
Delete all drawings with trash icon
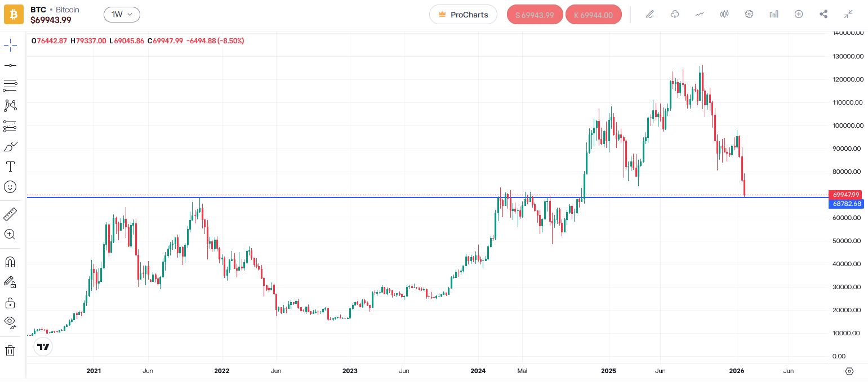click(x=10, y=351)
